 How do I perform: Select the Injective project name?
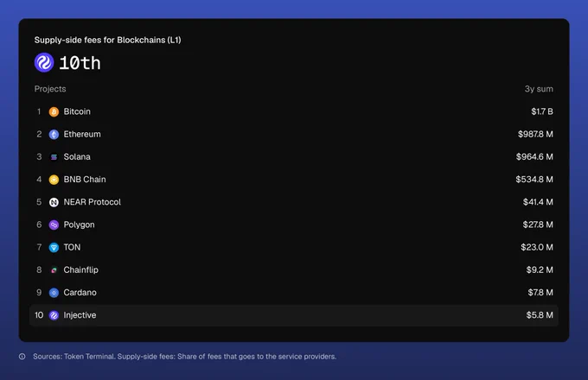click(80, 315)
